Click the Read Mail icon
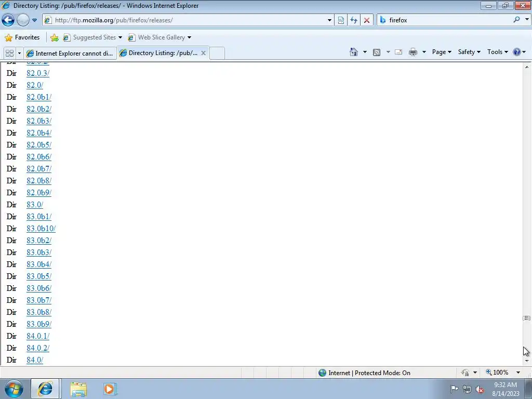Screen dimensions: 532x399 pyautogui.click(x=398, y=52)
